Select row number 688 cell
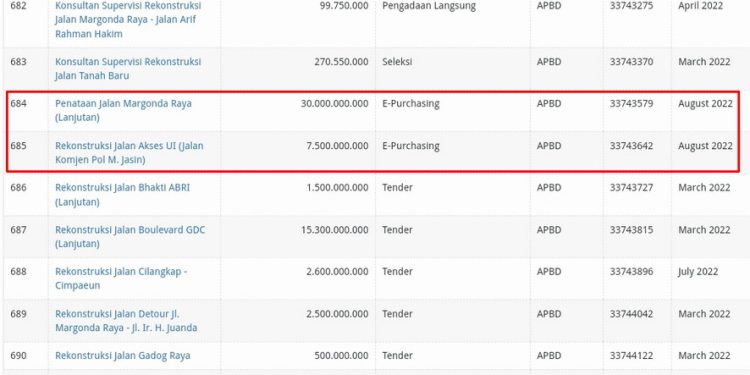Screen dimensions: 750x375 [x=18, y=271]
